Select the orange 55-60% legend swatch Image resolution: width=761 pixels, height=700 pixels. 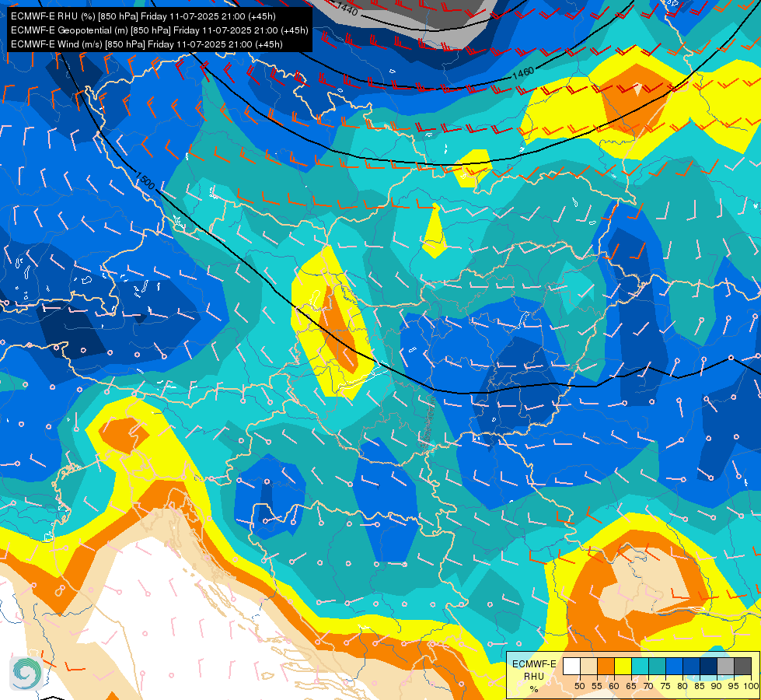606,666
